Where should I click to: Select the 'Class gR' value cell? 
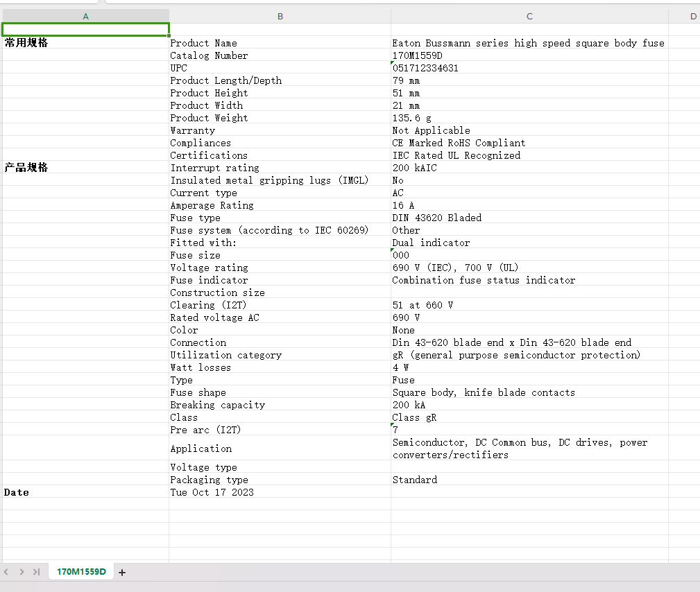[529, 417]
